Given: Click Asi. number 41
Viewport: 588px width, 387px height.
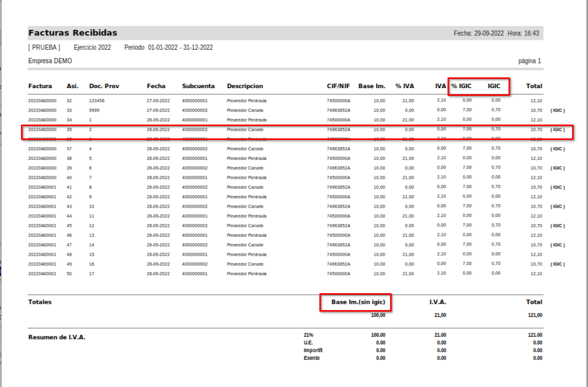Looking at the screenshot, I should click(69, 187).
